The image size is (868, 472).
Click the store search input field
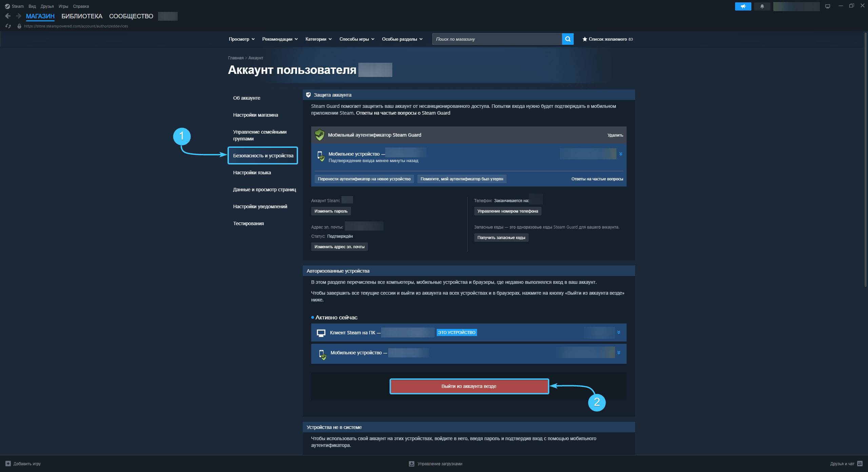(497, 39)
